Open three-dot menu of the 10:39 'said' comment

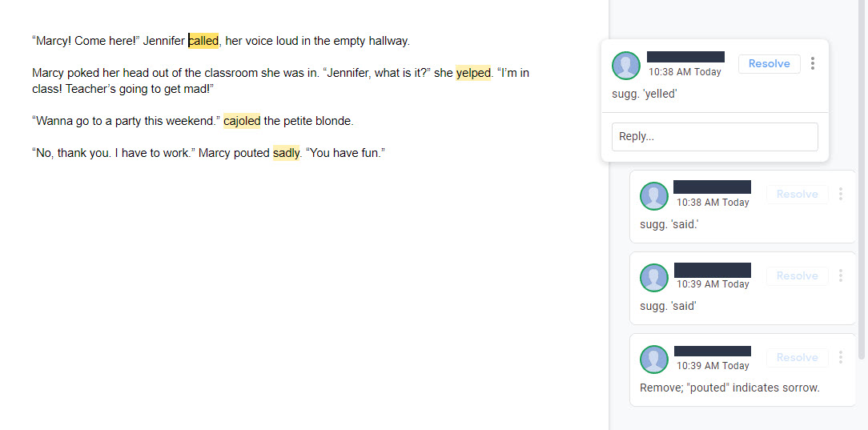840,275
